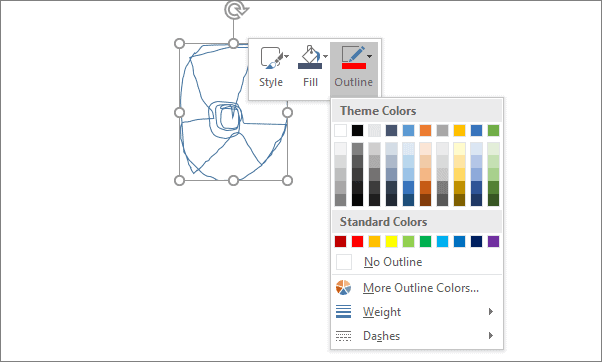Screen dimensions: 602x362
Task: Choose the black theme color swatch
Action: tap(357, 131)
